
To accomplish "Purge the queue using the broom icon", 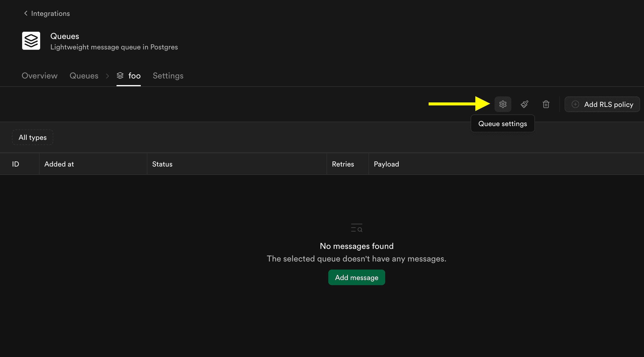I will coord(524,104).
